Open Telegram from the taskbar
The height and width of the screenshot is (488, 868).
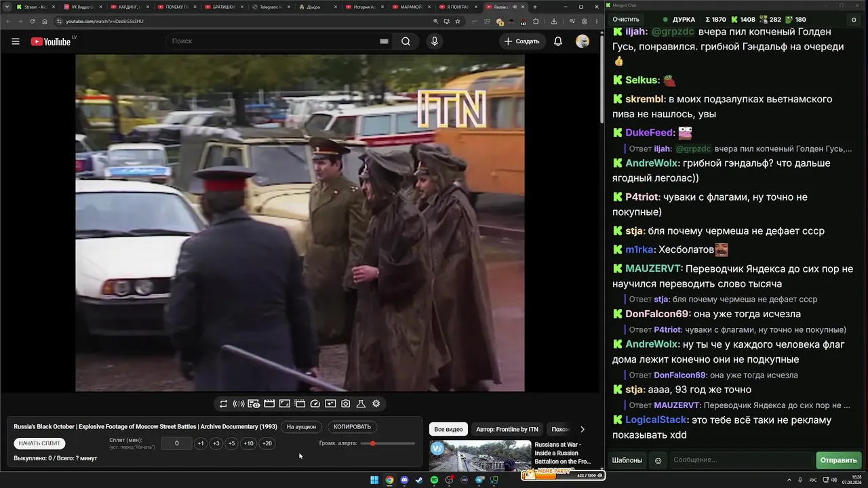click(x=479, y=480)
